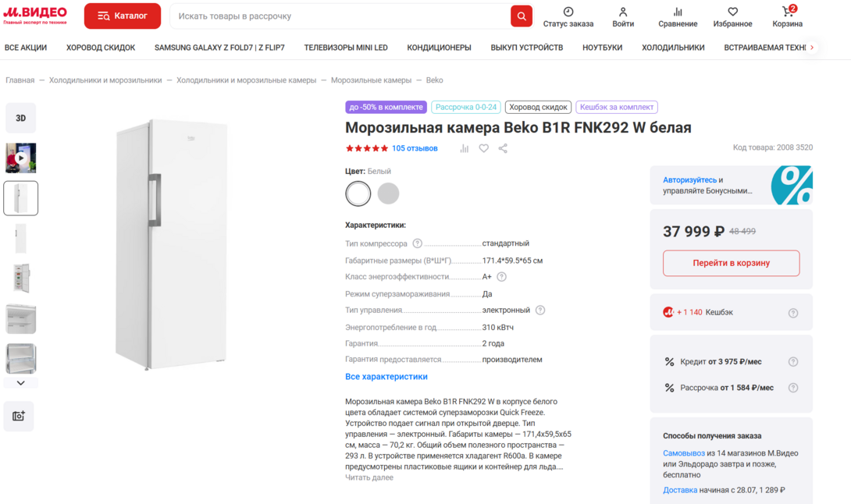Image resolution: width=851 pixels, height=504 pixels.
Task: Click the add photo camera icon
Action: point(19,416)
